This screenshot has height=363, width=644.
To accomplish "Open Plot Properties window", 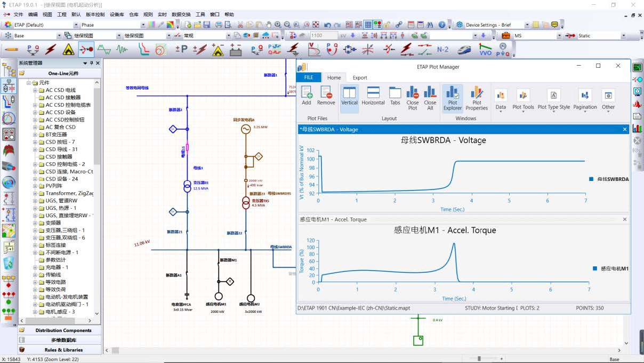I will [x=477, y=97].
